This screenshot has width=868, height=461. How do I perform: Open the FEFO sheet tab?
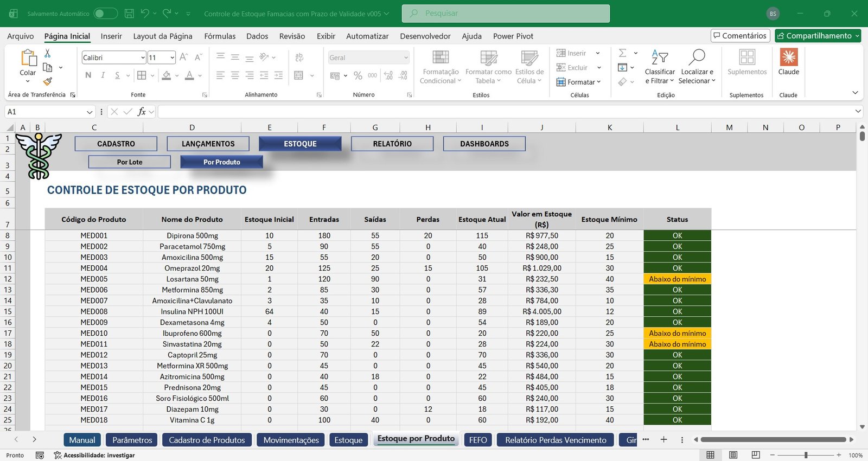point(478,440)
